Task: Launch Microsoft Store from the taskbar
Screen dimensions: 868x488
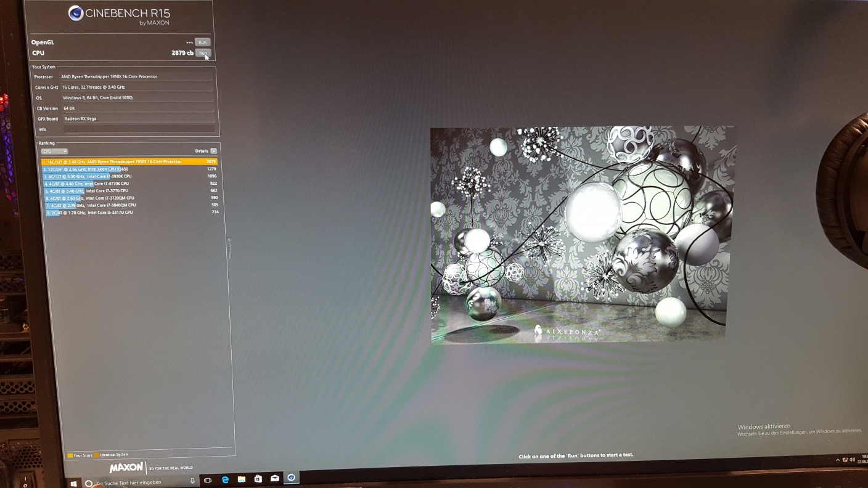Action: point(258,479)
